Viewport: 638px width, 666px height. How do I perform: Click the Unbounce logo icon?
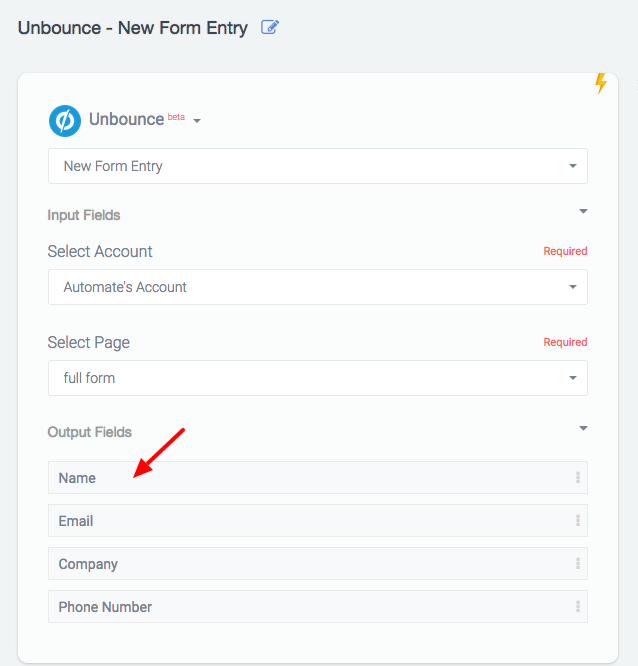[65, 121]
